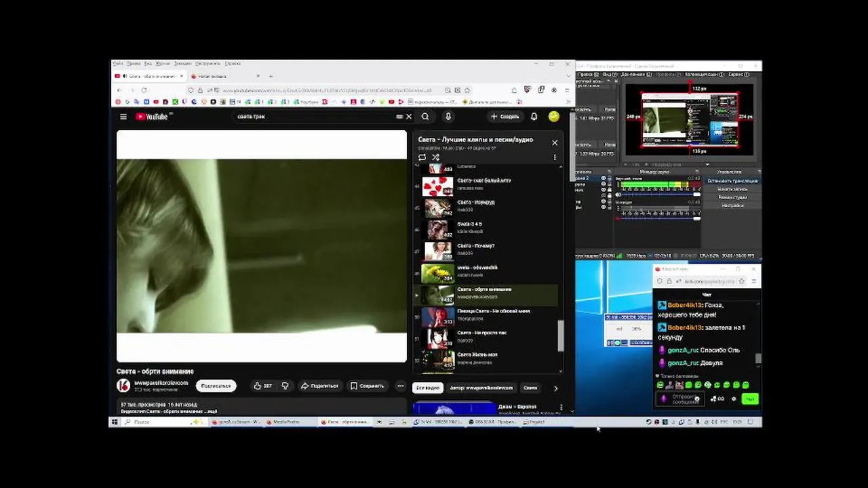Viewport: 868px width, 488px height.
Task: Start voice search with microphone icon
Action: click(x=448, y=117)
